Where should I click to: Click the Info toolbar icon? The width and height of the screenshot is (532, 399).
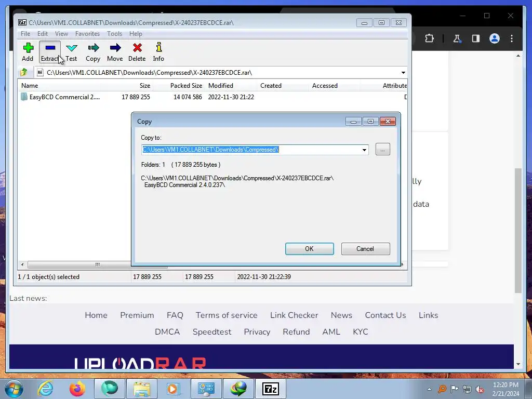[x=158, y=52]
